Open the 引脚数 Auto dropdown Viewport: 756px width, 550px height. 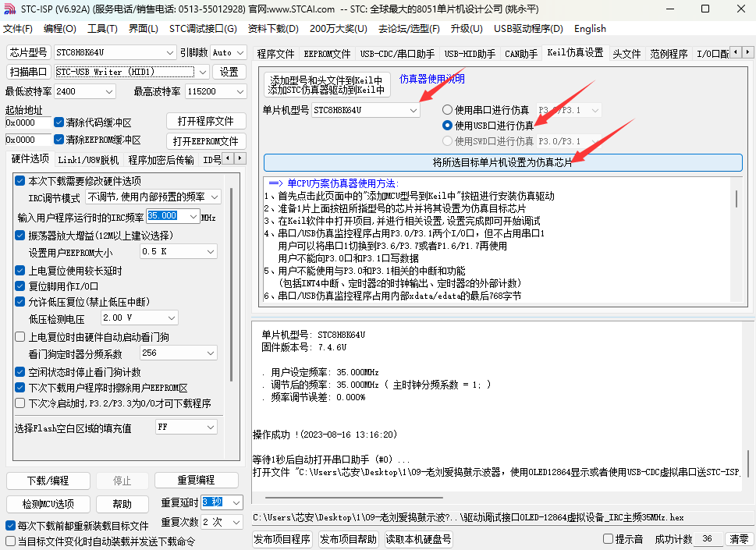click(x=228, y=52)
